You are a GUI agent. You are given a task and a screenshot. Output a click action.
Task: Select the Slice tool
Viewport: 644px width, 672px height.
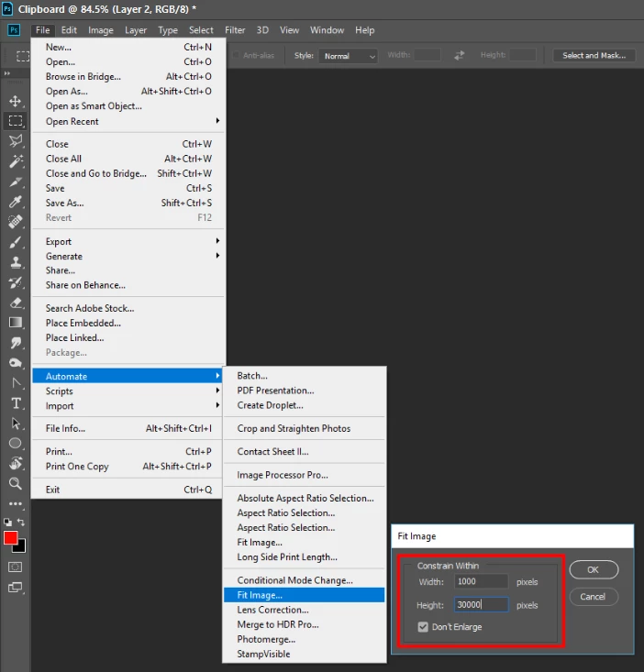pyautogui.click(x=16, y=182)
